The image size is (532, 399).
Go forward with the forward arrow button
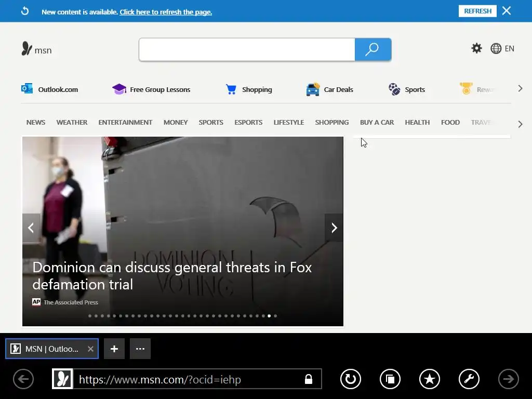click(x=509, y=379)
